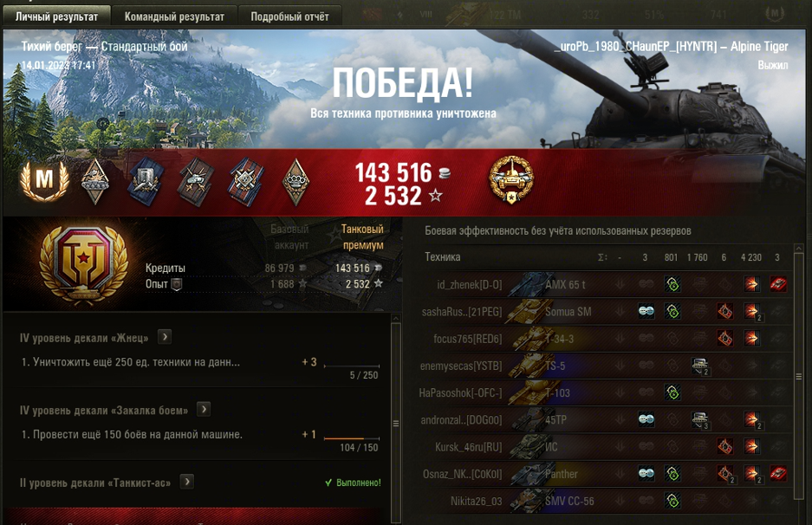Click the damage icon in T-34-3 row
This screenshot has height=525, width=812.
pyautogui.click(x=750, y=339)
